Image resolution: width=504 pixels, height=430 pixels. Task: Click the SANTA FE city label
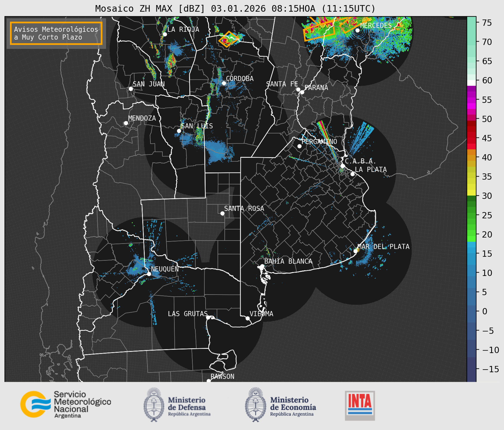pyautogui.click(x=282, y=84)
